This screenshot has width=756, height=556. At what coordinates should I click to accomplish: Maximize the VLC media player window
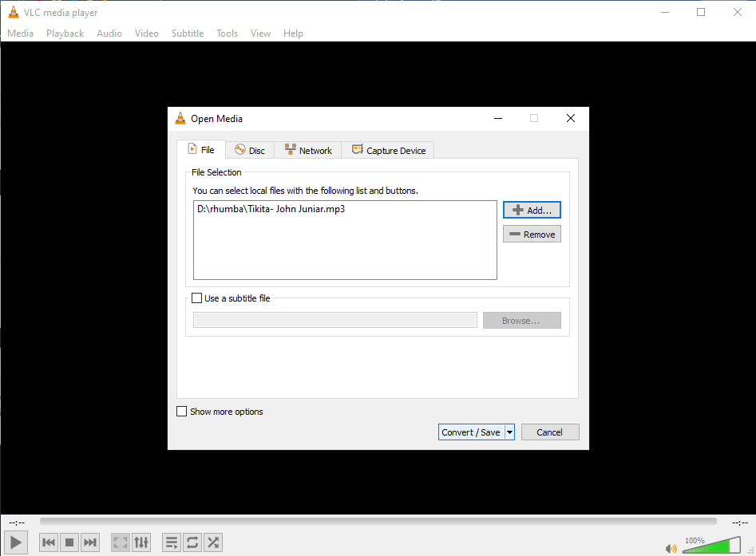coord(701,12)
